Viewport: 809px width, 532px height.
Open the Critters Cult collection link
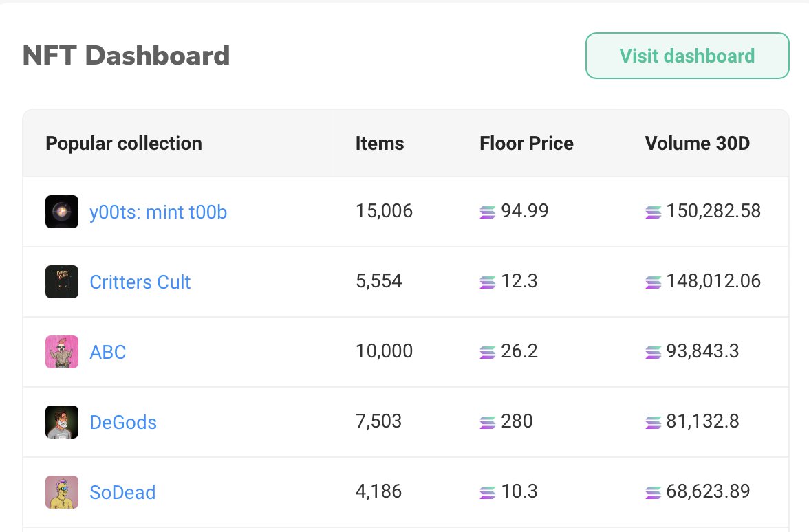point(140,282)
